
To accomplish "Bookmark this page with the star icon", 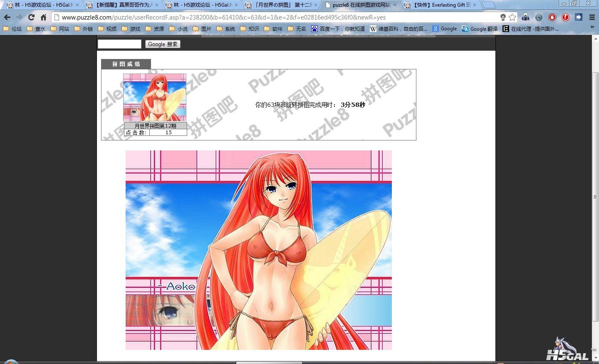I will click(x=512, y=17).
